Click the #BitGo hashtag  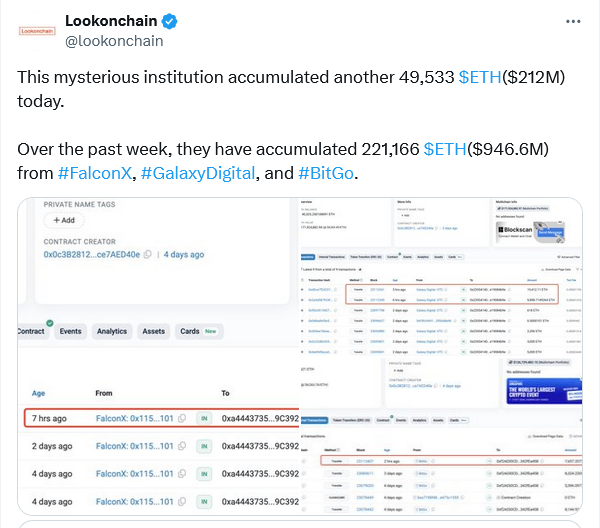[x=327, y=173]
